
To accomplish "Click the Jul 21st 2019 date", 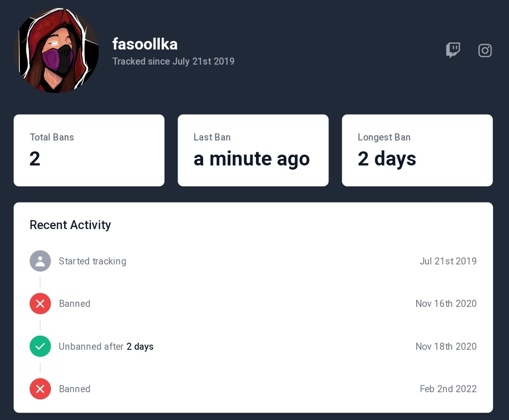I will click(448, 261).
